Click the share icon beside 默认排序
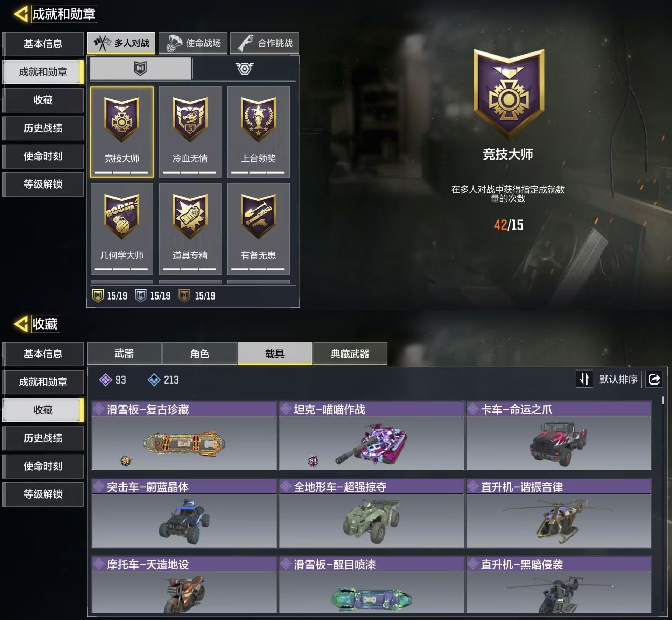The image size is (672, 620). point(654,379)
